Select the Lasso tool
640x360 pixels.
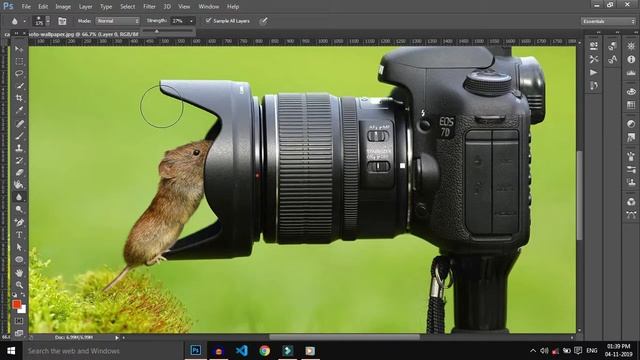19,74
